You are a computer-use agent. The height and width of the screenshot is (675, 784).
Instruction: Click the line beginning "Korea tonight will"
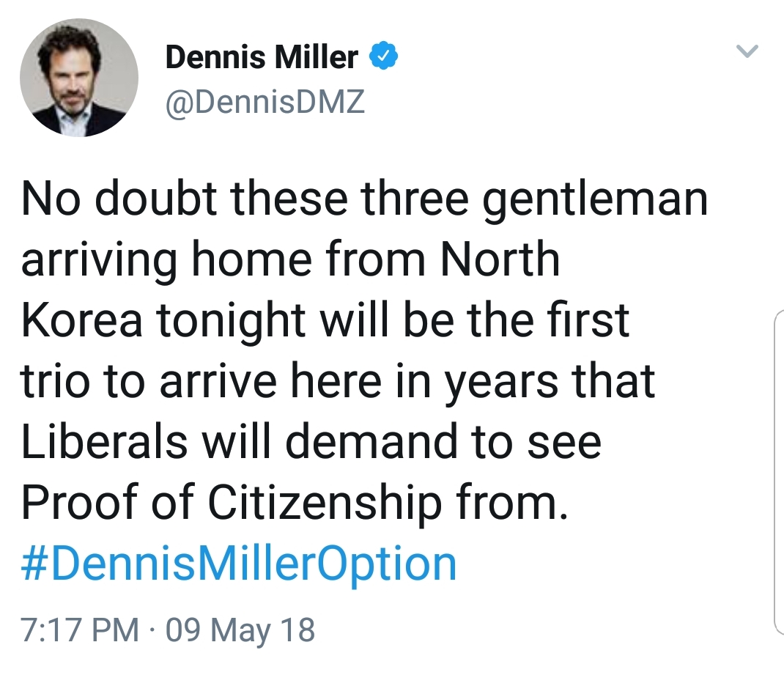click(325, 321)
